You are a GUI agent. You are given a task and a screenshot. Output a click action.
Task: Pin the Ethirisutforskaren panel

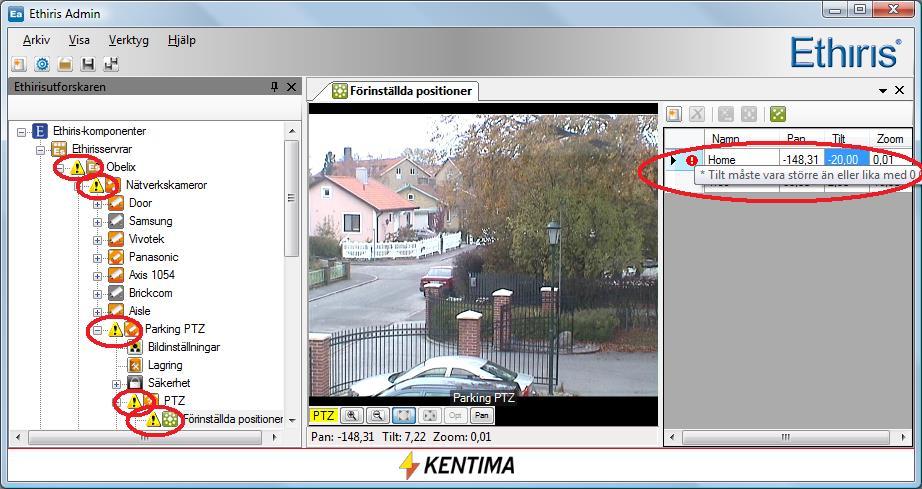[x=274, y=87]
